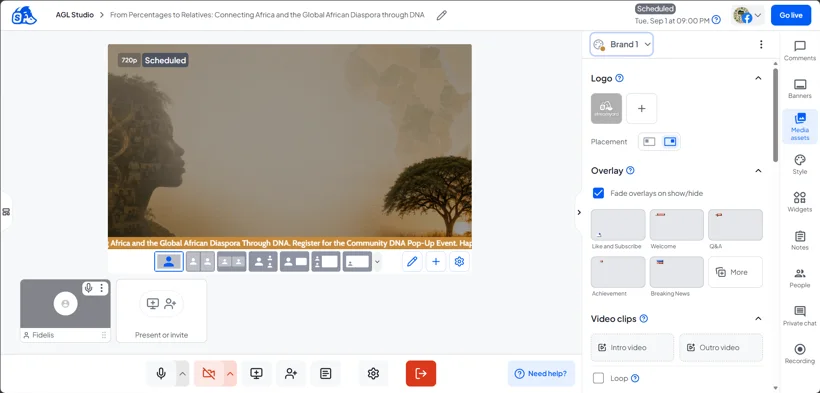Image resolution: width=820 pixels, height=393 pixels.
Task: Collapse the Logo section
Action: (758, 78)
